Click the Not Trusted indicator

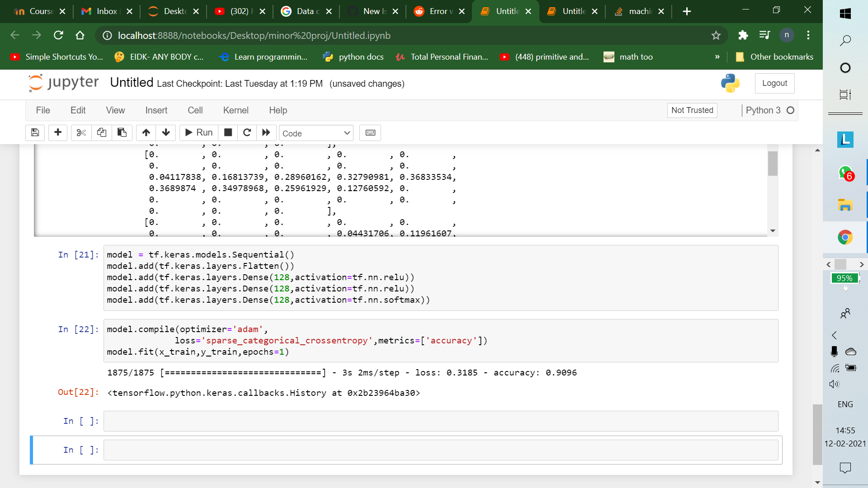tap(692, 110)
